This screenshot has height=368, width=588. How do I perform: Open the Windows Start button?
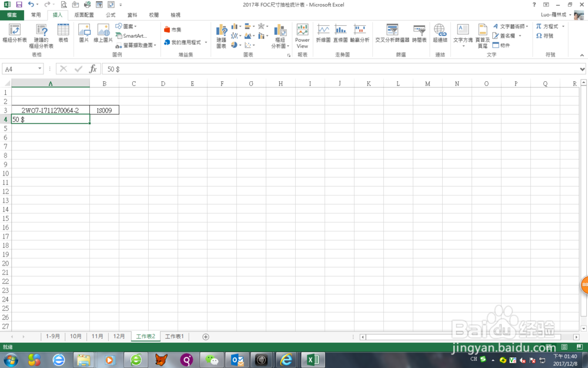click(x=11, y=360)
